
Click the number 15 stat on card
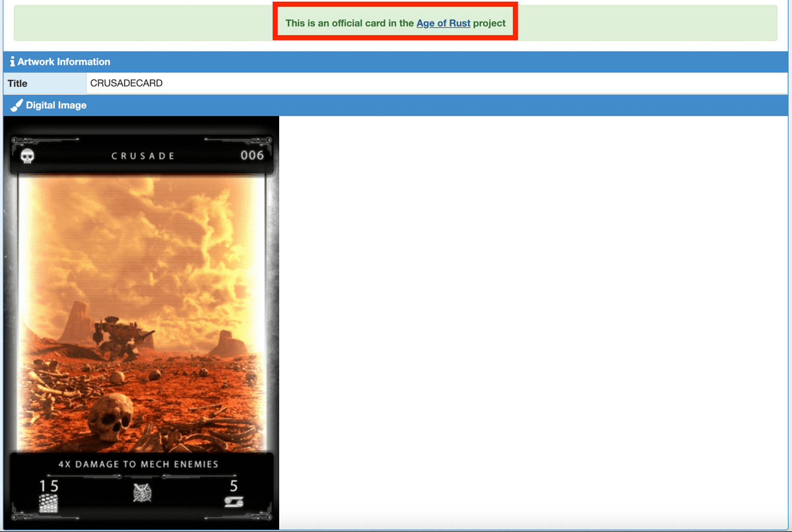[x=49, y=486]
